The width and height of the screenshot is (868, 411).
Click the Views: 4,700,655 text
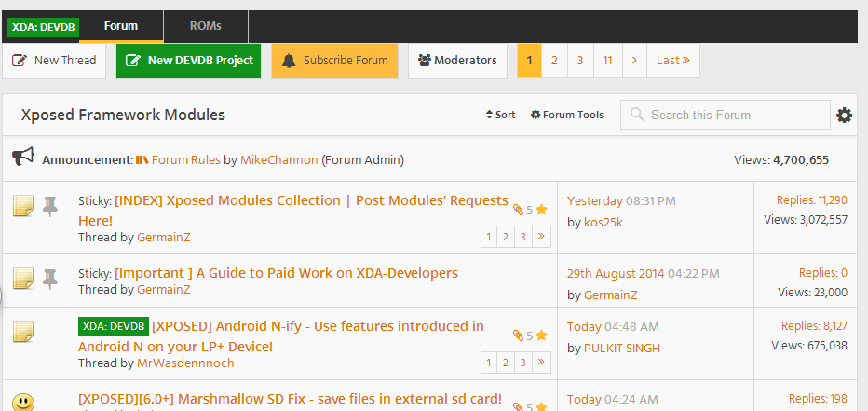pyautogui.click(x=781, y=160)
